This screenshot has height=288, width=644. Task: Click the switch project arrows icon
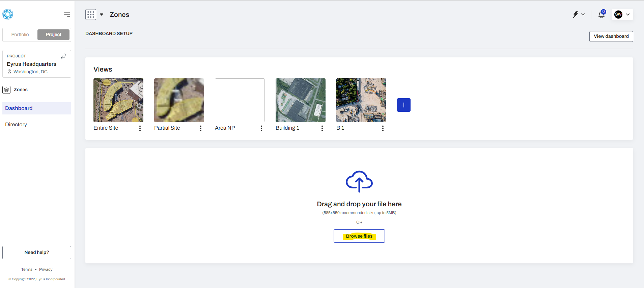point(63,56)
